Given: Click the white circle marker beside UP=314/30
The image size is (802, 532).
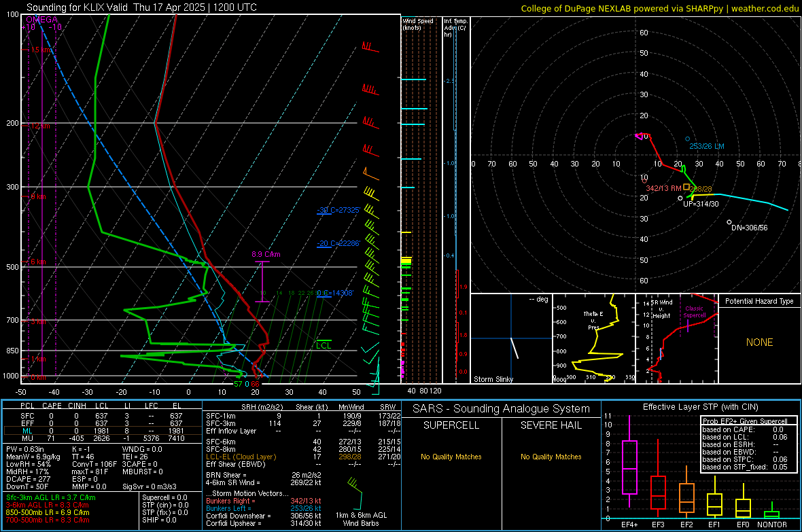Looking at the screenshot, I should [x=680, y=198].
